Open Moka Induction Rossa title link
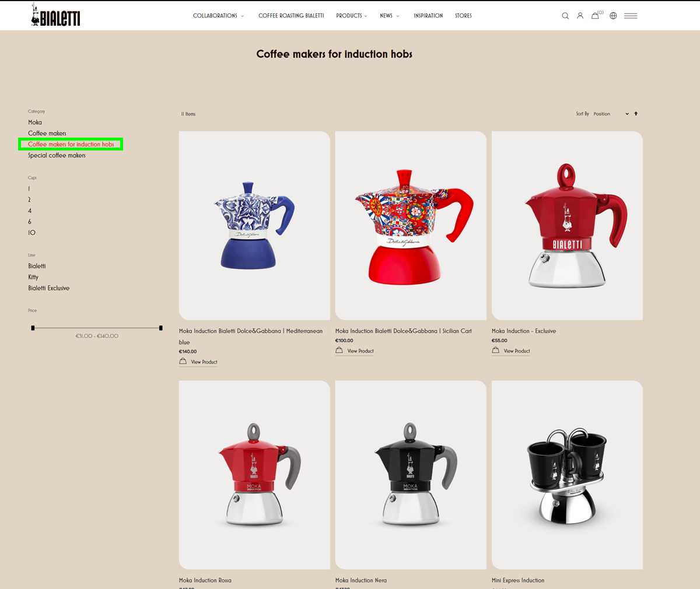This screenshot has height=589, width=700. 205,580
